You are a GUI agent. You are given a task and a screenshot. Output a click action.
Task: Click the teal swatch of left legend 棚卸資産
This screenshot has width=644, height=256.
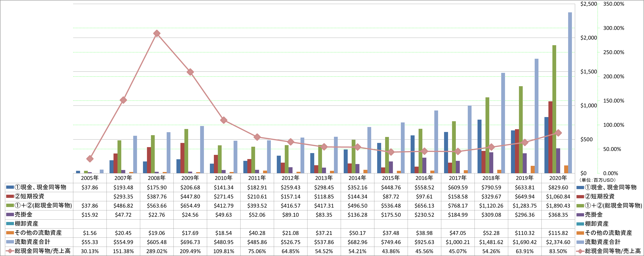click(10, 224)
